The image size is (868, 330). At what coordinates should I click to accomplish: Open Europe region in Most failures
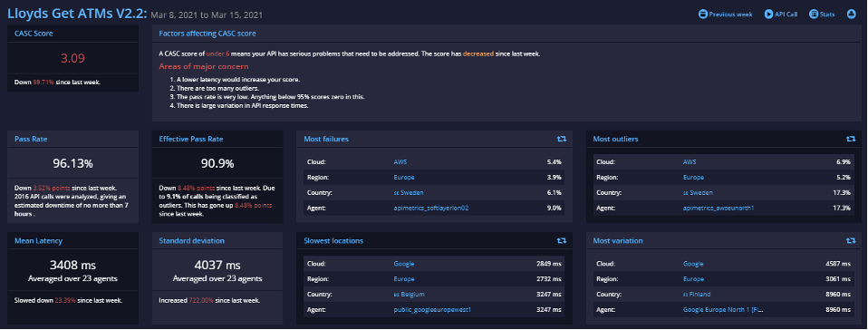click(404, 177)
